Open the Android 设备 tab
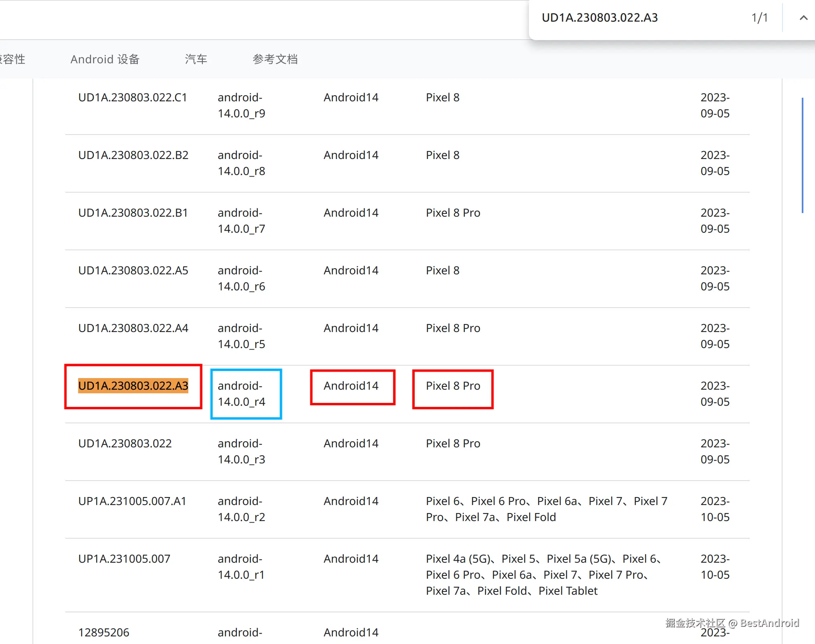Viewport: 815px width, 644px height. click(x=105, y=59)
